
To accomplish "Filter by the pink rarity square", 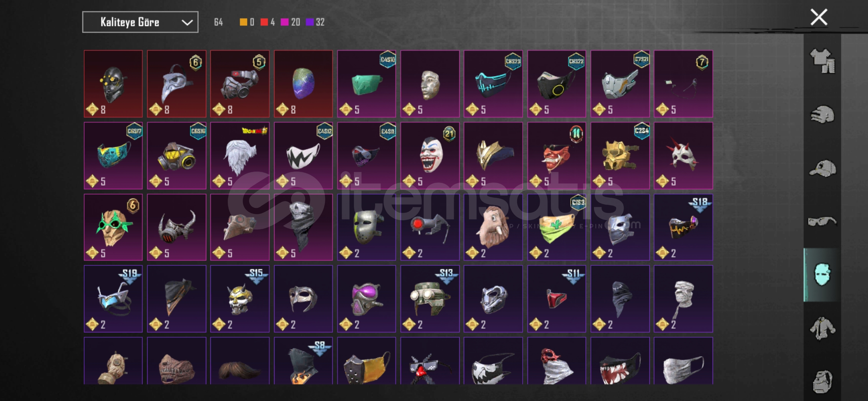I will pos(285,22).
